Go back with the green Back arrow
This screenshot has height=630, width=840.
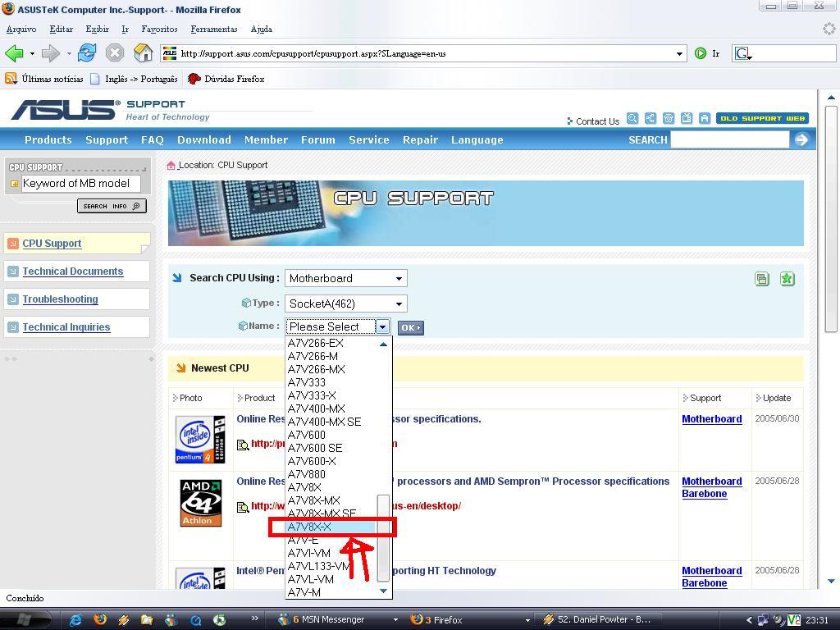click(15, 53)
